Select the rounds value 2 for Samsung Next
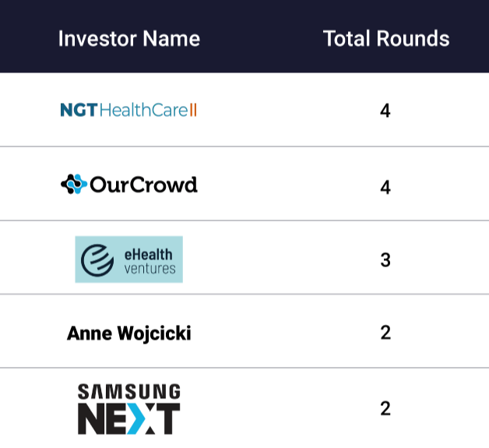 tap(385, 408)
